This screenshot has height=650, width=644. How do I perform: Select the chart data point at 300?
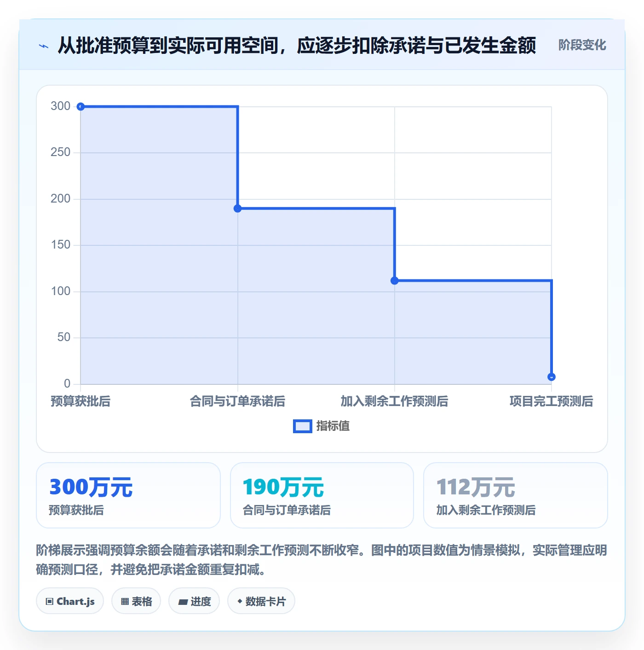tap(80, 107)
